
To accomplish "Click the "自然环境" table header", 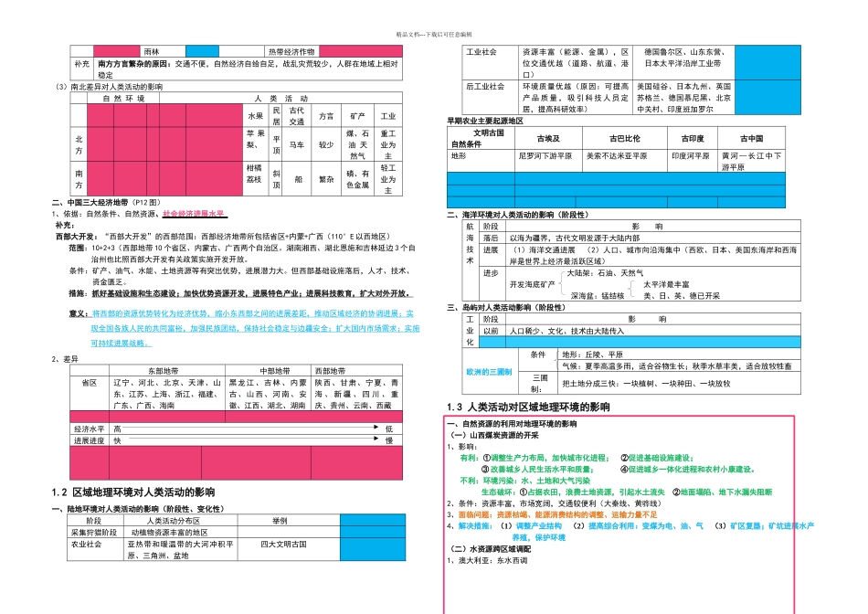I will pos(123,99).
